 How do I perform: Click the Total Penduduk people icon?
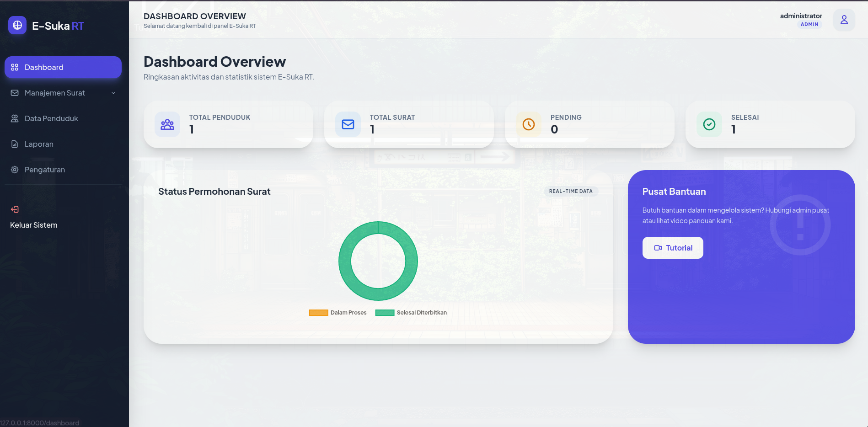pos(167,124)
